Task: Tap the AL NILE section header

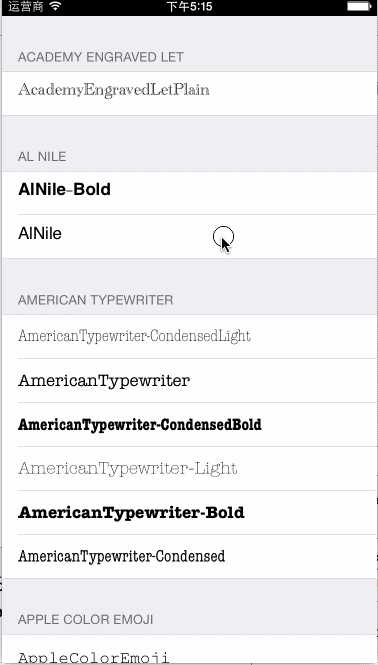Action: pyautogui.click(x=42, y=157)
